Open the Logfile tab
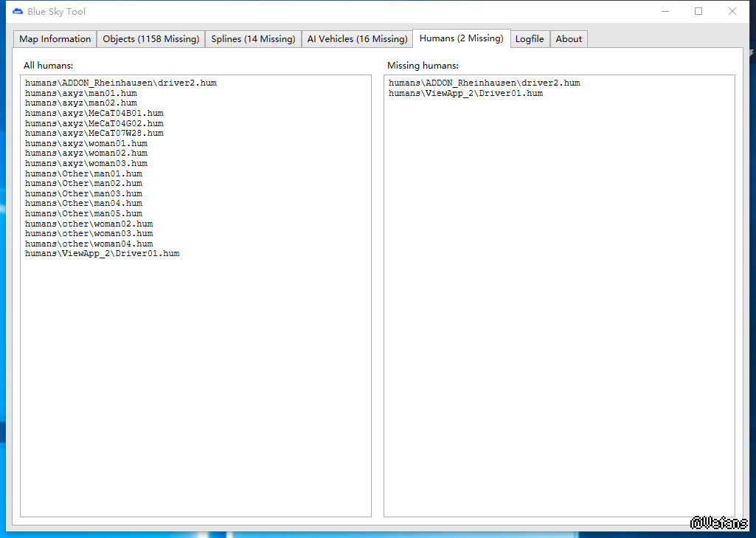Screen dimensions: 756x538 (x=530, y=39)
